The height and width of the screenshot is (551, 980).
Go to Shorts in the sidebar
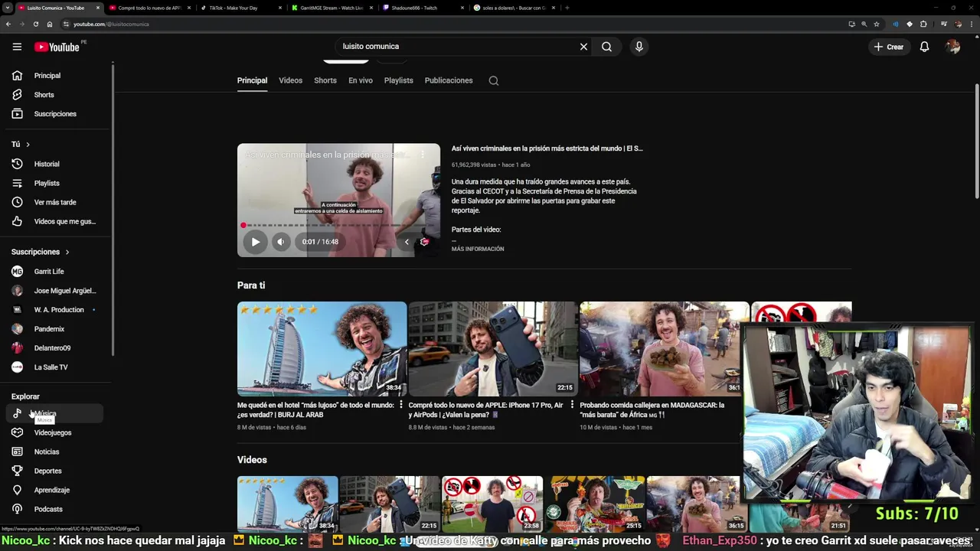(x=54, y=95)
